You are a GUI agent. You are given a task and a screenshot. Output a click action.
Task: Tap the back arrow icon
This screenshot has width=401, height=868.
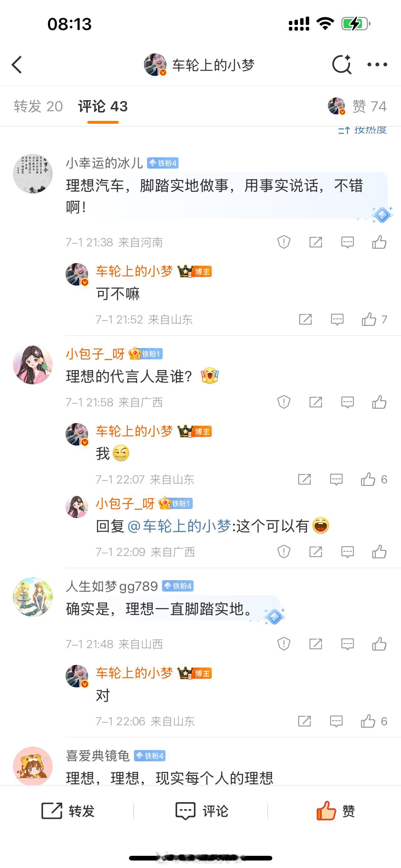17,64
